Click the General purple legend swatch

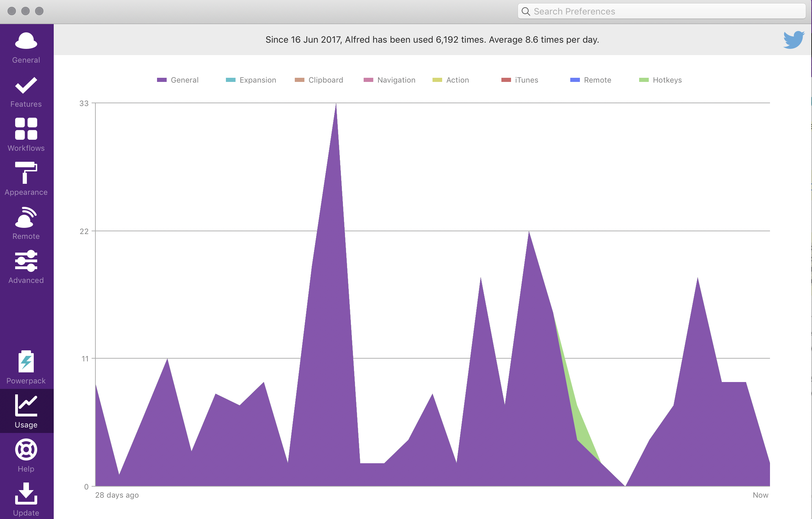pyautogui.click(x=162, y=80)
